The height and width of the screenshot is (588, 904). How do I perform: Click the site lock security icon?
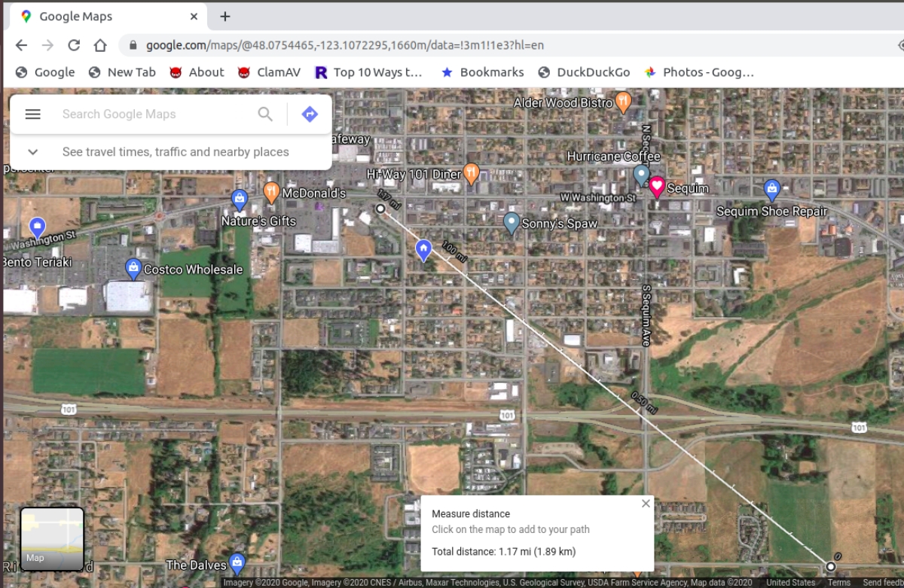(133, 45)
